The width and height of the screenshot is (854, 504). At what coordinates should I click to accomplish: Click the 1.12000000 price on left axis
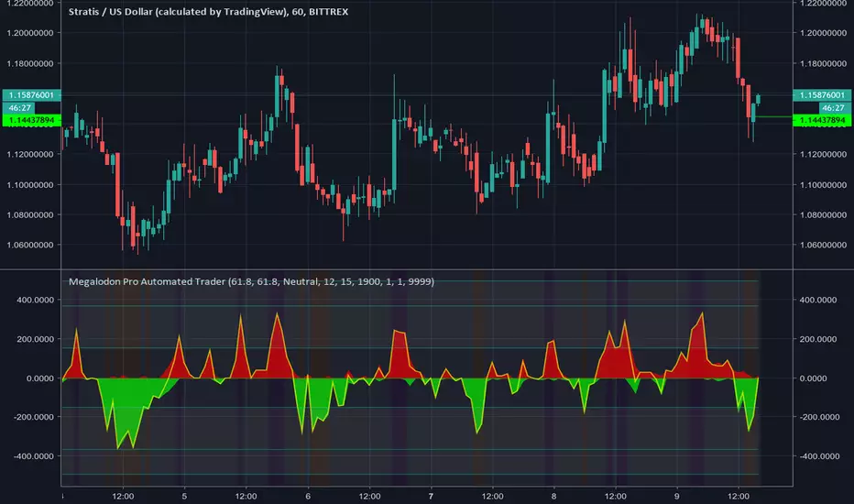pos(30,154)
